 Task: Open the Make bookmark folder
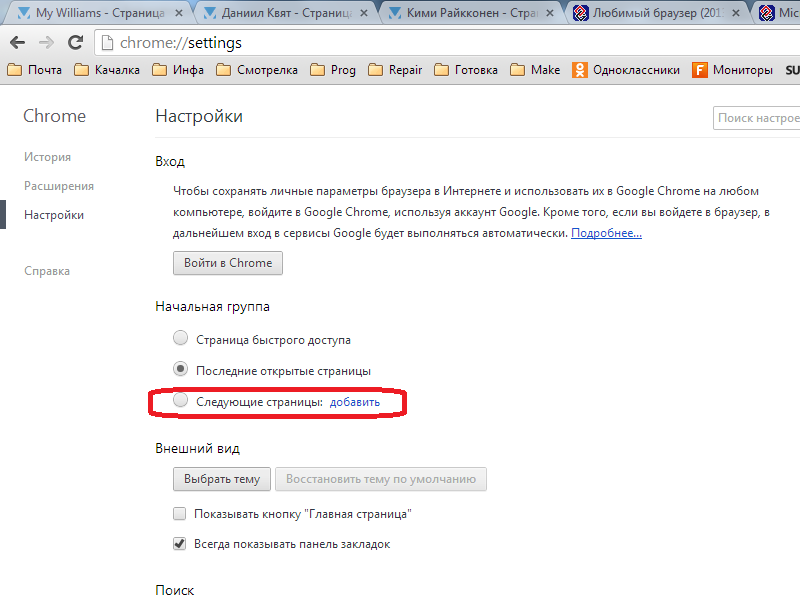pyautogui.click(x=535, y=70)
